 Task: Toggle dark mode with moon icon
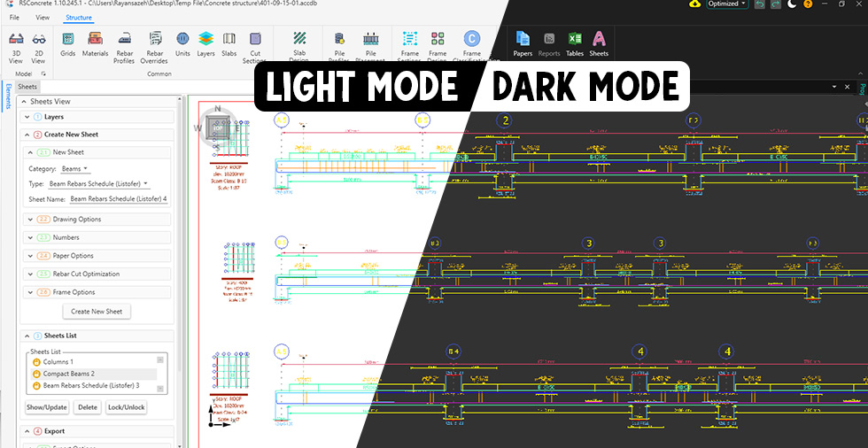(792, 4)
